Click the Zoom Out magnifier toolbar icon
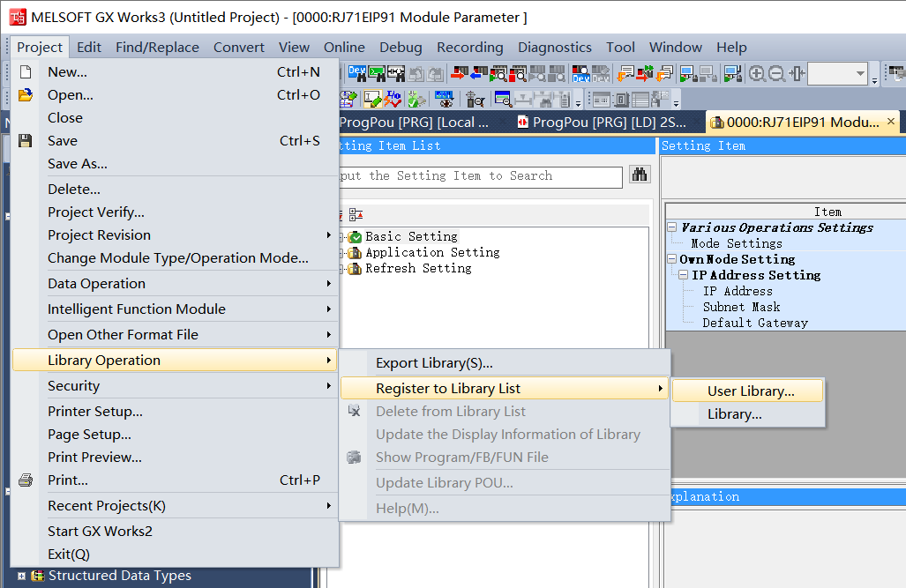 pyautogui.click(x=775, y=73)
